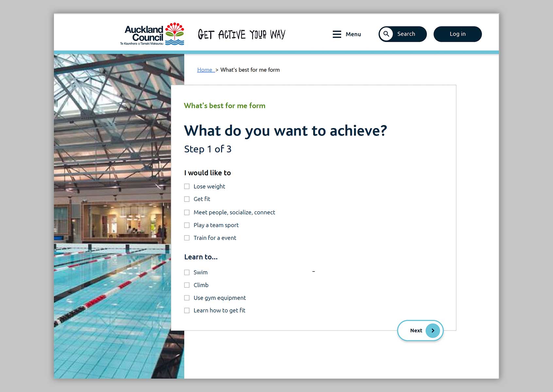Click the Log in button
The height and width of the screenshot is (392, 553).
click(x=458, y=34)
